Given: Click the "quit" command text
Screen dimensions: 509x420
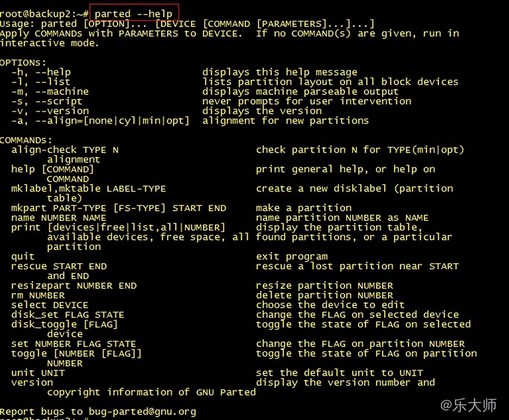Looking at the screenshot, I should pos(23,257).
